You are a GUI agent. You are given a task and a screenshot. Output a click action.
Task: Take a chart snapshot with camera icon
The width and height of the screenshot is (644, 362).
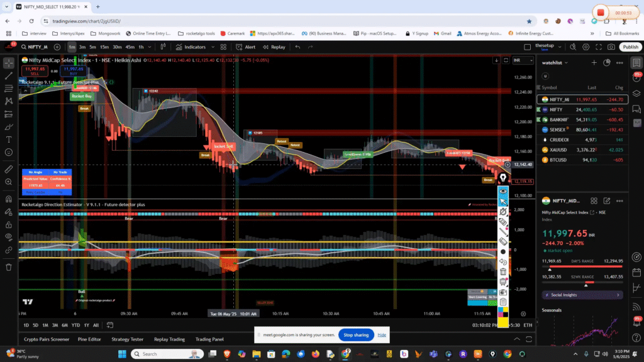[x=611, y=47]
